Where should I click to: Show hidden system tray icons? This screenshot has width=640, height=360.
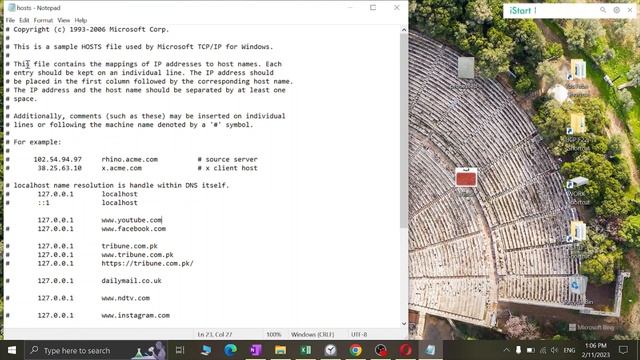tap(506, 350)
